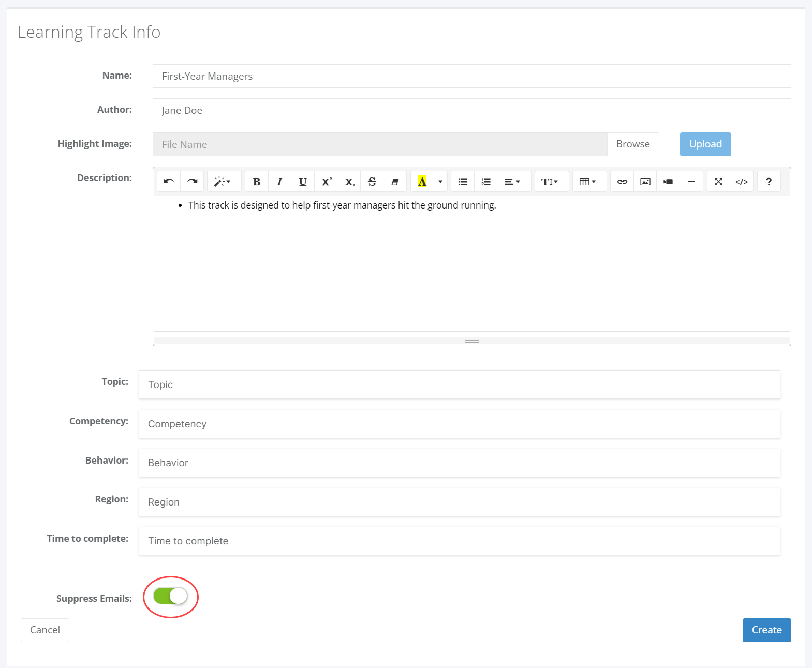
Task: Click the undo arrow in the editor toolbar
Action: pyautogui.click(x=169, y=182)
